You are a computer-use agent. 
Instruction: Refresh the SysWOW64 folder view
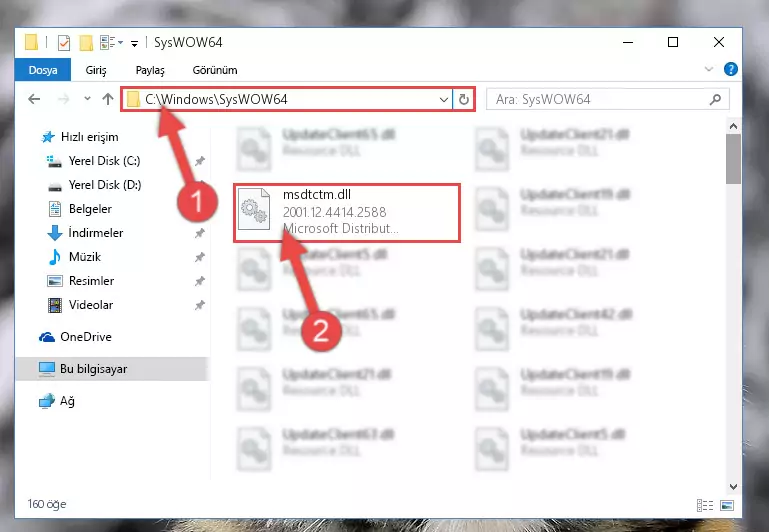[x=463, y=100]
